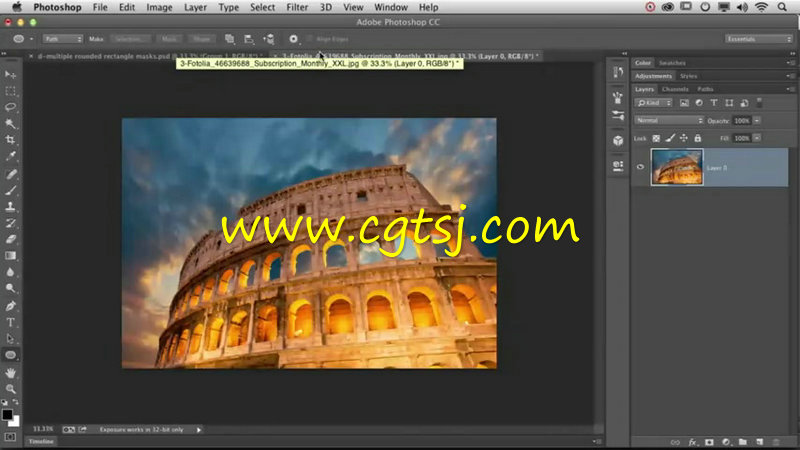The image size is (800, 450).
Task: Toggle lock position
Action: (x=684, y=138)
